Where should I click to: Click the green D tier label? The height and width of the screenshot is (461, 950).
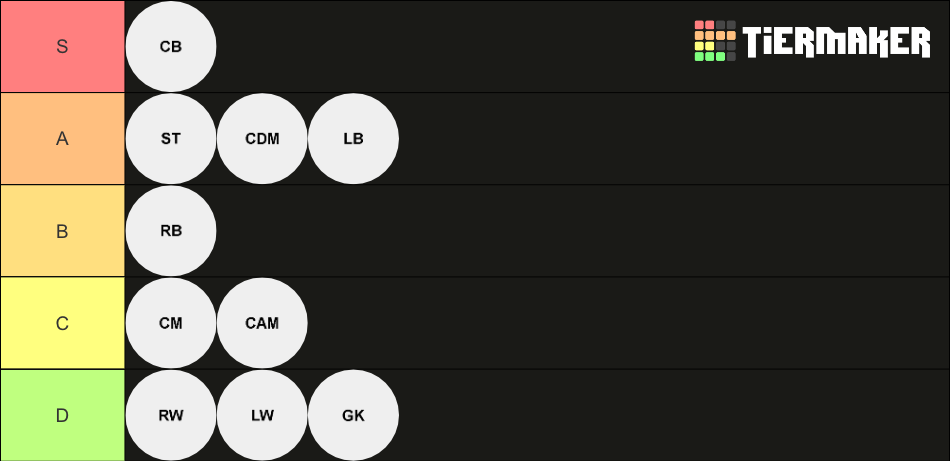point(62,415)
